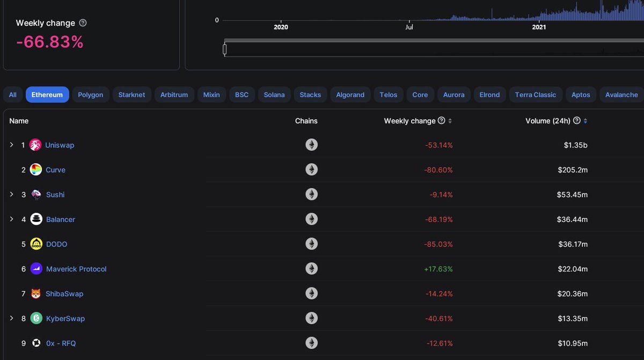Click the Chains column header

point(306,121)
